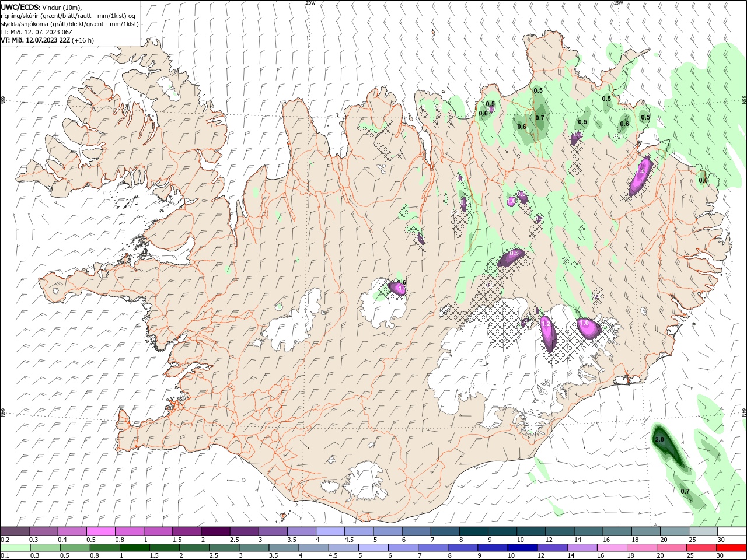Click the 'slydda/snjókoma' legend description line
Screen dimensions: 747x560
click(69, 24)
